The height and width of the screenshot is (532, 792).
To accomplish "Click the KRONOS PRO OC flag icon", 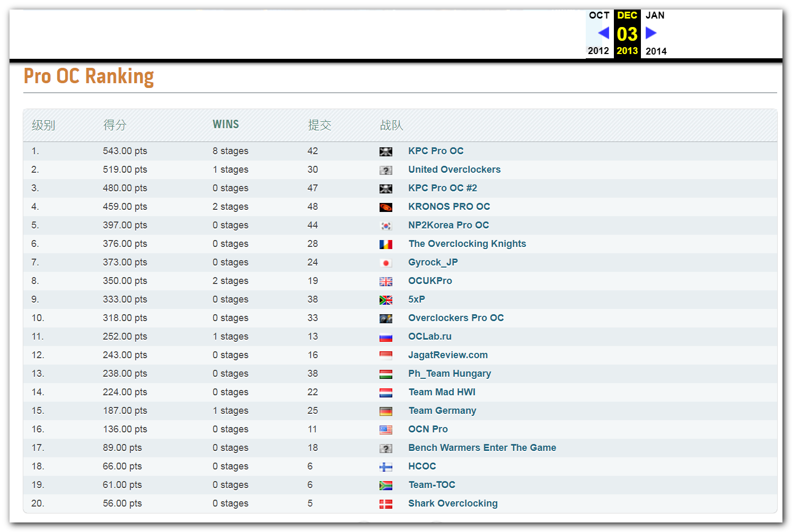I will click(x=386, y=208).
